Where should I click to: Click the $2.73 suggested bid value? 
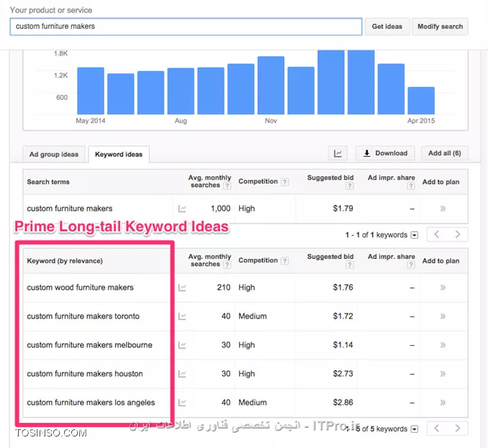point(343,374)
